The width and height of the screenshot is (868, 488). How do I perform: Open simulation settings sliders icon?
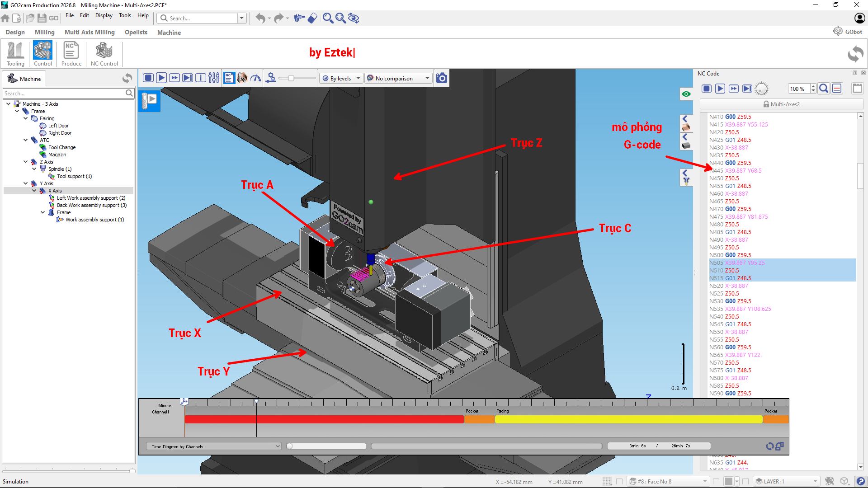[x=214, y=78]
